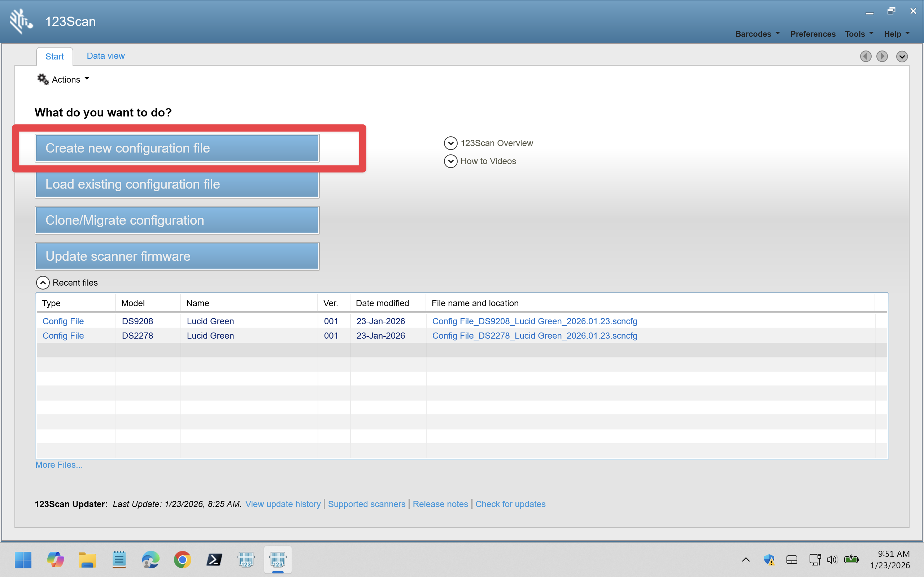924x577 pixels.
Task: Expand the How to Videos section
Action: [x=450, y=161]
